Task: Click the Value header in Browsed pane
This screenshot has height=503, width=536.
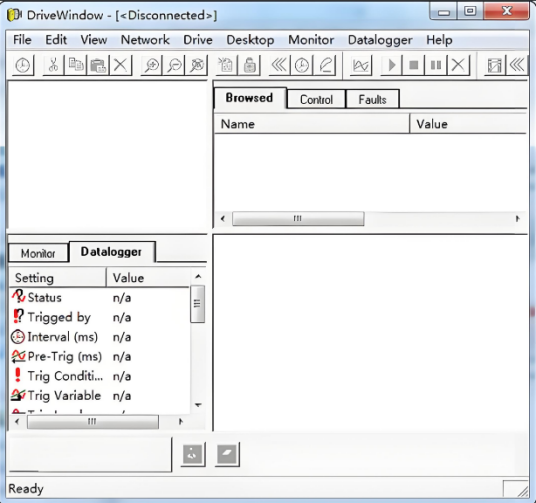Action: pyautogui.click(x=469, y=124)
